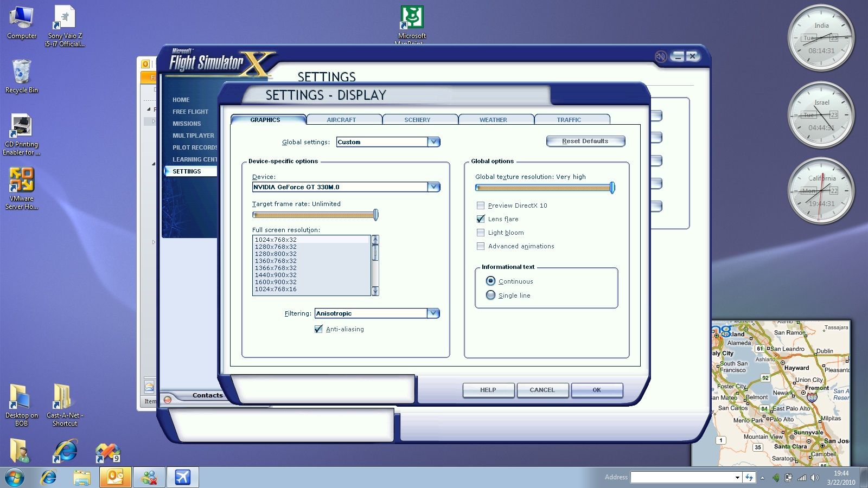The width and height of the screenshot is (868, 488).
Task: Enable the Light bloom checkbox
Action: (x=480, y=233)
